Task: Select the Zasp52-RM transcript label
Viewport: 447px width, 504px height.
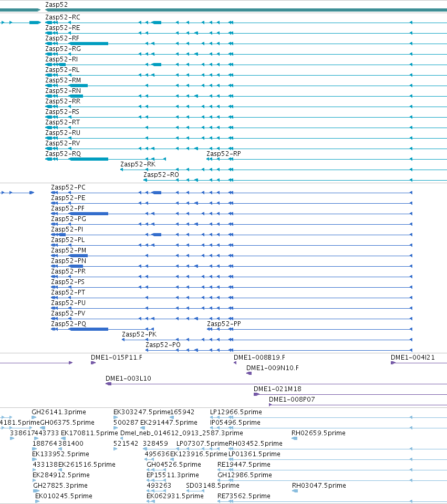Action: tap(63, 80)
